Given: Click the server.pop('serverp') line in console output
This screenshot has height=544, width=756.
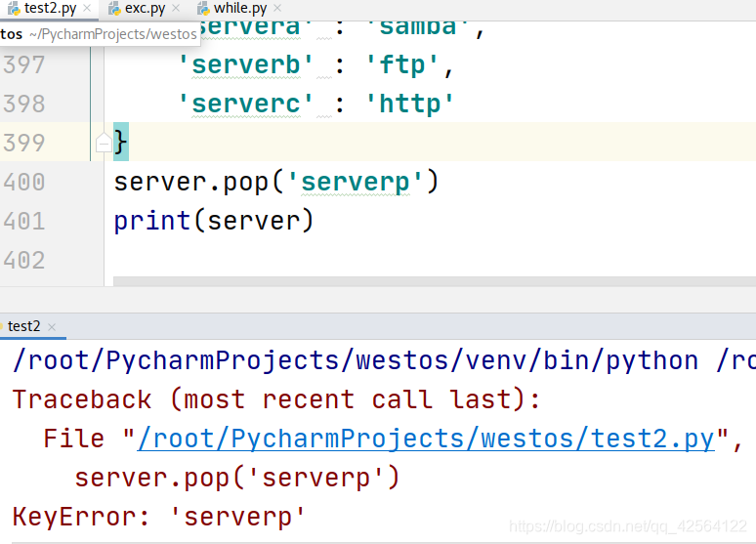Looking at the screenshot, I should click(x=237, y=478).
